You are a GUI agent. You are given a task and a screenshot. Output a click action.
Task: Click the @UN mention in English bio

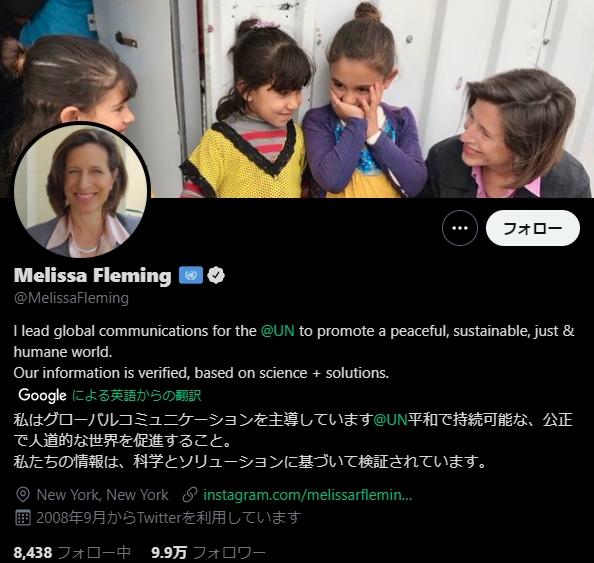point(277,331)
